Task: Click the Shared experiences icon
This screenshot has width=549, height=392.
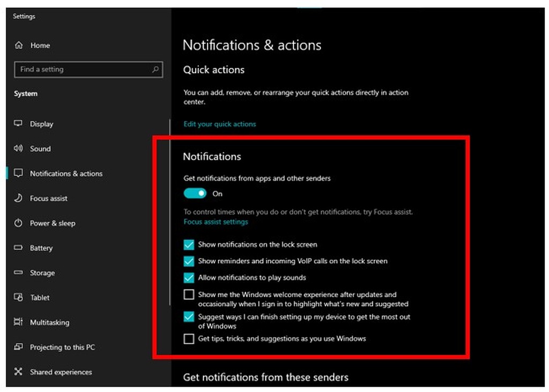Action: pyautogui.click(x=18, y=371)
